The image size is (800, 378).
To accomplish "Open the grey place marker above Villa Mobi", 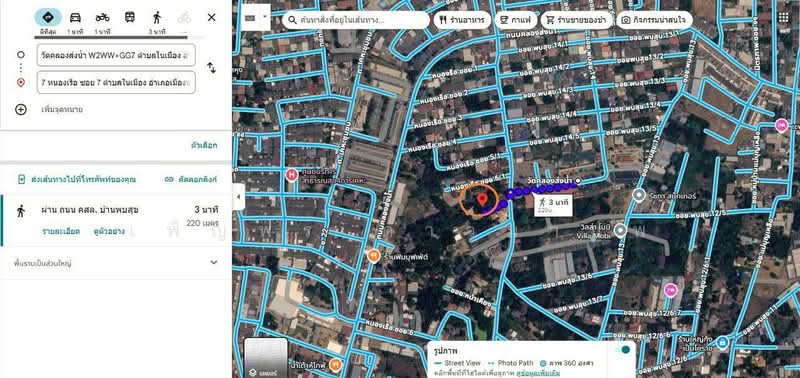I will tap(639, 194).
